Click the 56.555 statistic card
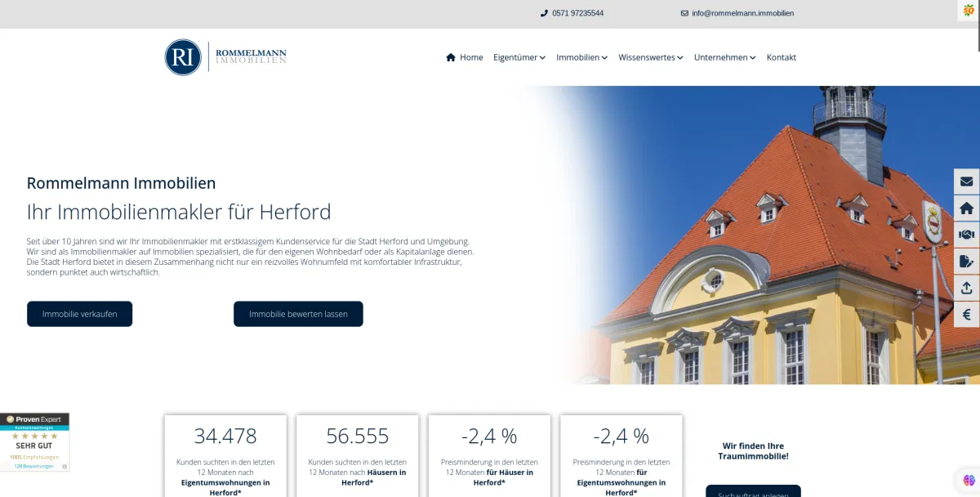This screenshot has height=497, width=980. click(x=358, y=456)
